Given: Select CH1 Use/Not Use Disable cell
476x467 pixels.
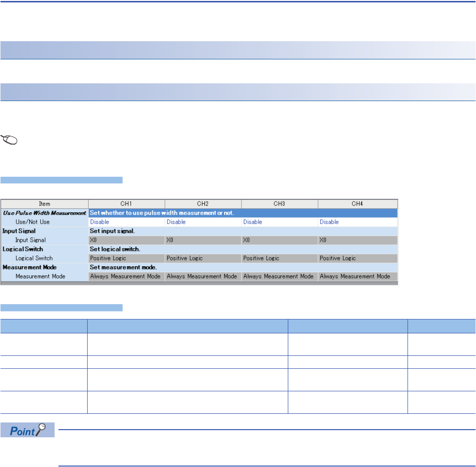Looking at the screenshot, I should pos(126,222).
